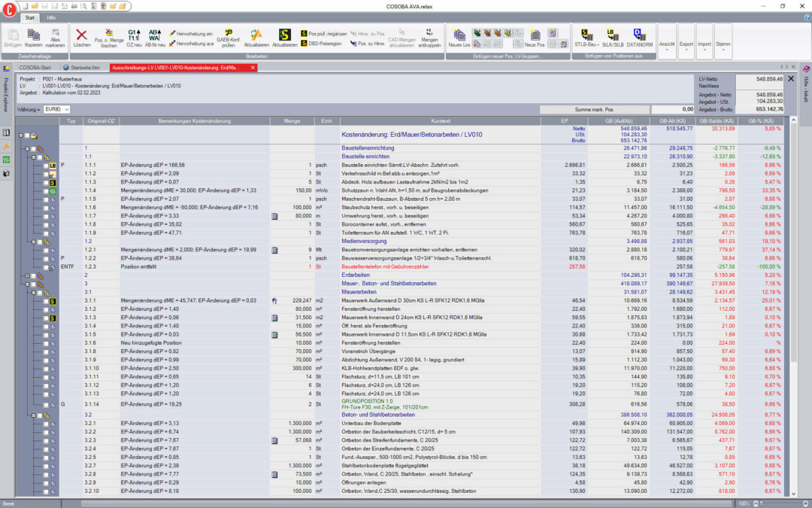Screen dimensions: 812x508
Task: Click the OZ neu renumbering icon
Action: point(134,38)
